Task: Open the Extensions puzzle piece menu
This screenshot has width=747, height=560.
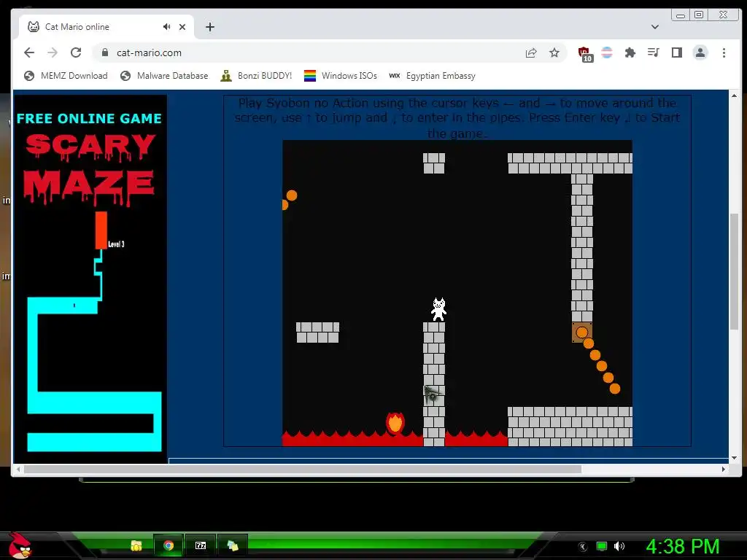Action: [630, 52]
